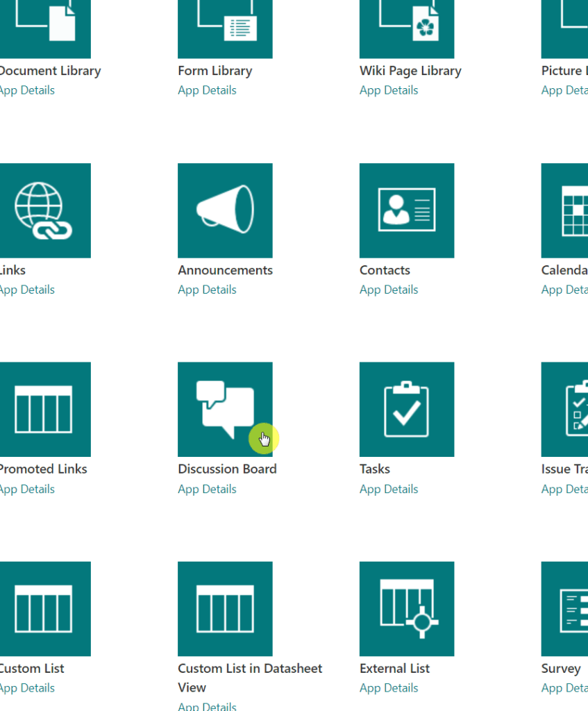Select the Promoted Links tile icon
The image size is (588, 711).
(x=45, y=409)
